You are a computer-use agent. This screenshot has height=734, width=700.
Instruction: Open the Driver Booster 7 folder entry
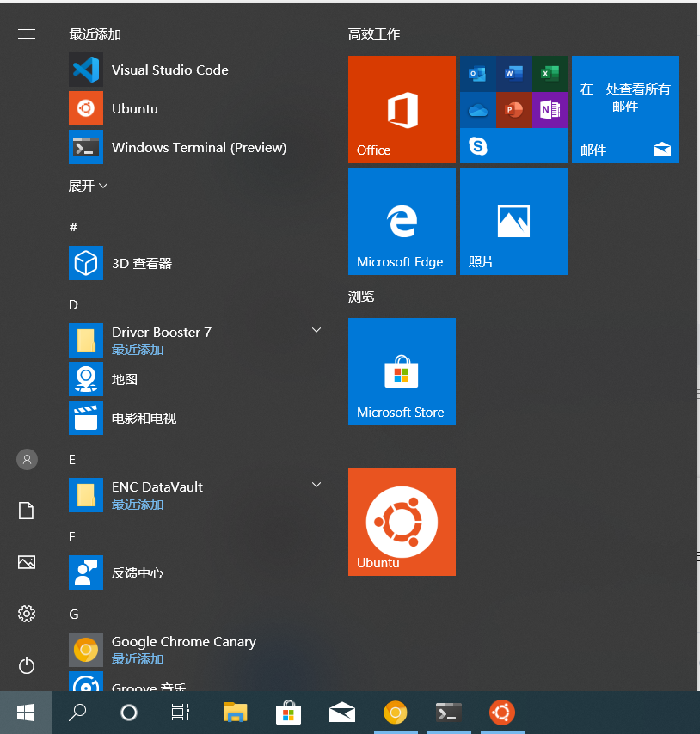(x=196, y=340)
